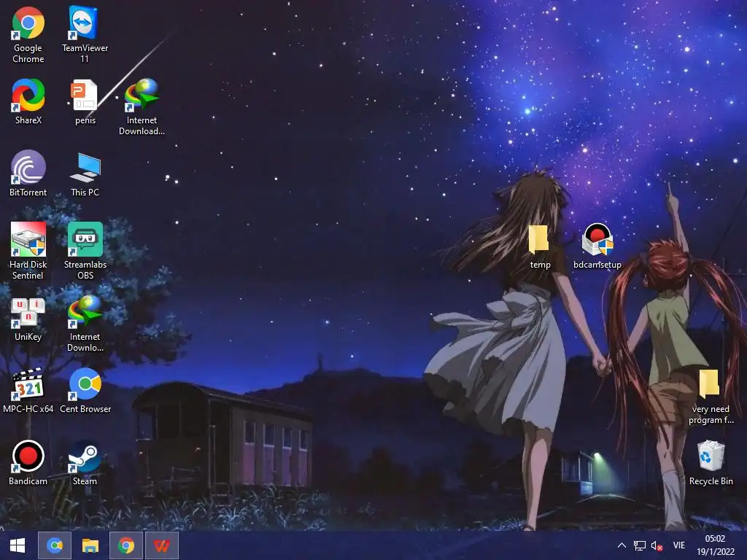Select the bdcamsetup installer icon
This screenshot has width=747, height=560.
point(597,246)
